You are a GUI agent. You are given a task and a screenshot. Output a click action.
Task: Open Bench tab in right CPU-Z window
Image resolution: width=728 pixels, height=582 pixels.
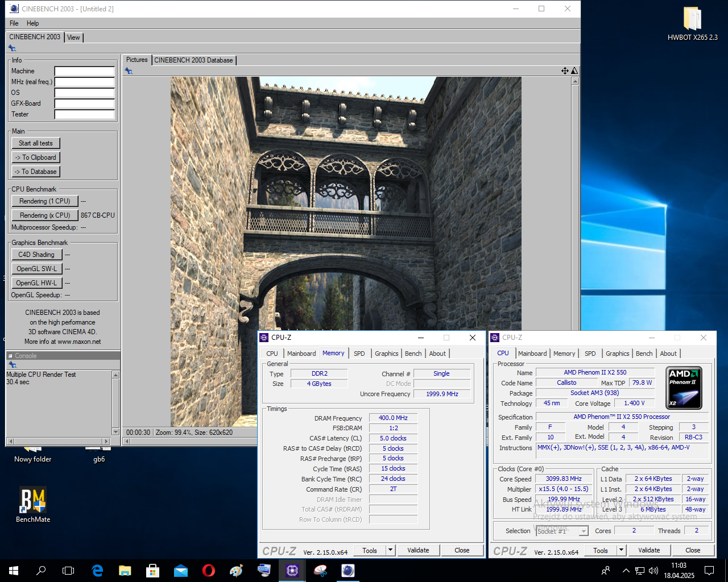point(644,354)
